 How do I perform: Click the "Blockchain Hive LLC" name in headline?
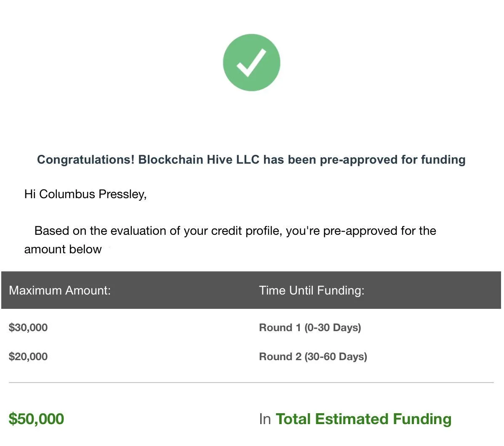pos(199,159)
